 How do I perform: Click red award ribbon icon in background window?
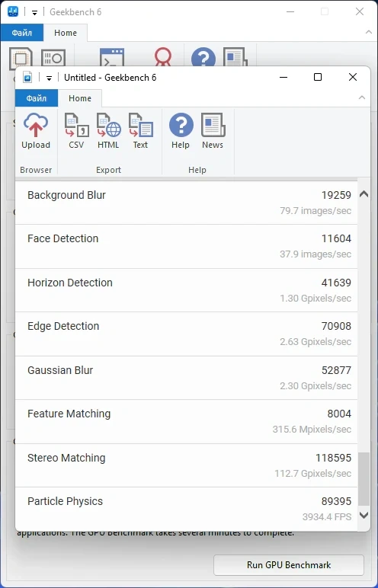163,58
